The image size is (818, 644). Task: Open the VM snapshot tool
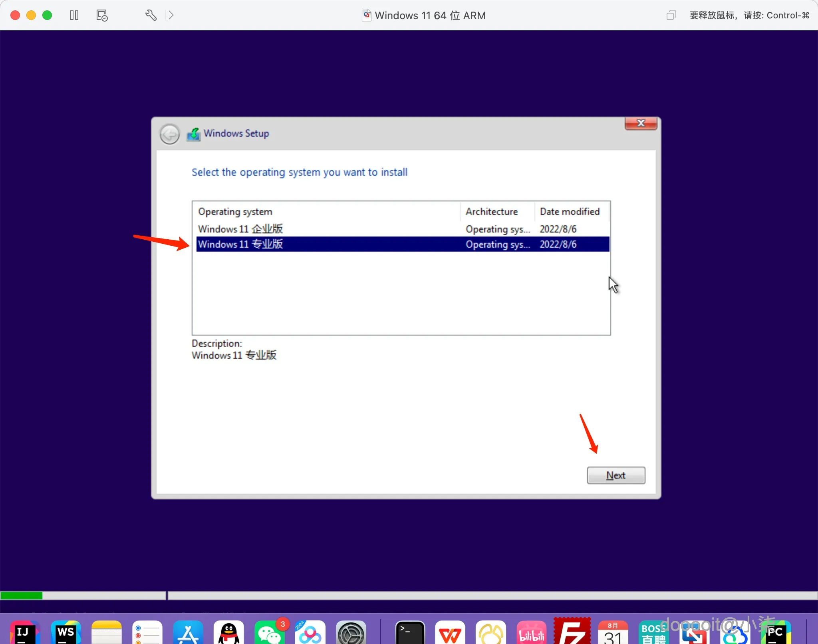(x=102, y=16)
